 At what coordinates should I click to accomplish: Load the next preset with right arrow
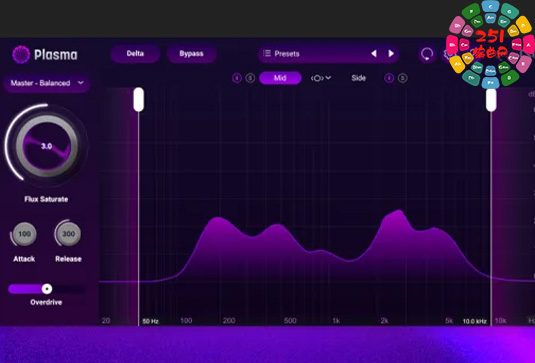[x=391, y=54]
